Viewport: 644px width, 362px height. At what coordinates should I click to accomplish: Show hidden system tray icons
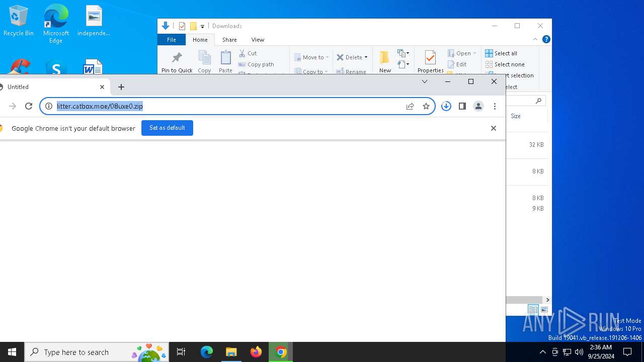point(542,352)
